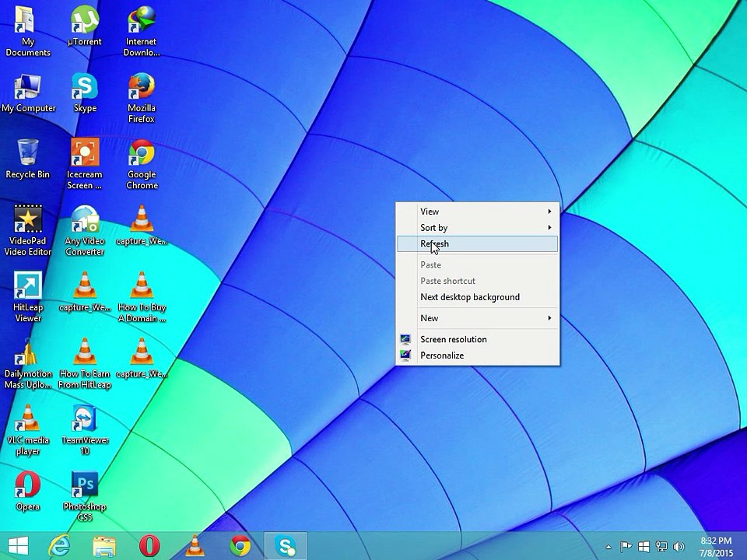747x560 pixels.
Task: Show hidden system tray icons
Action: tap(608, 547)
